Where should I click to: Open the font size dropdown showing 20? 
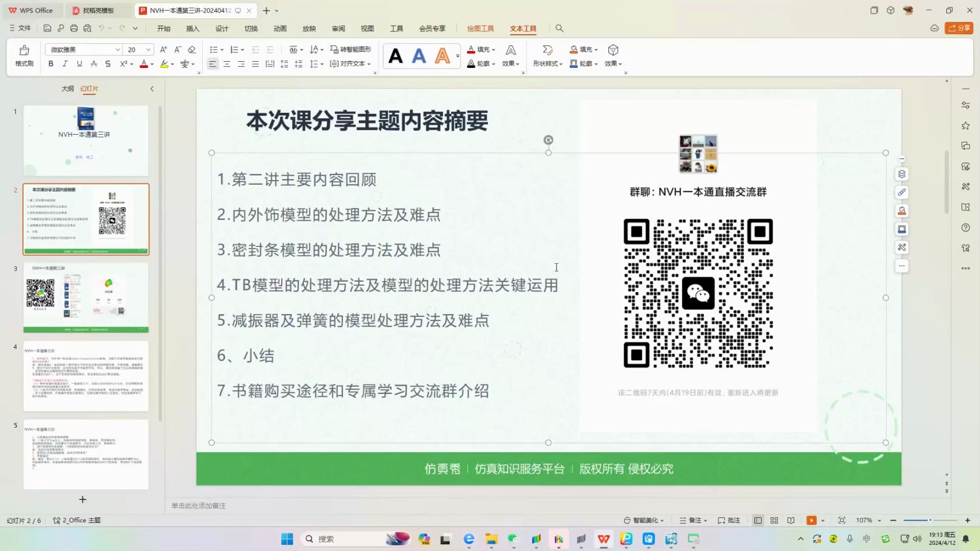click(x=149, y=49)
